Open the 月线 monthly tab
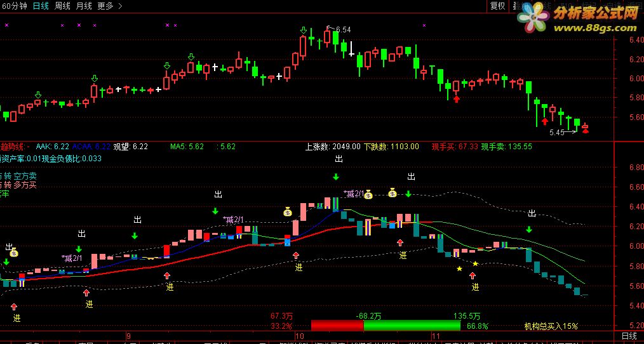The image size is (644, 344). click(84, 6)
